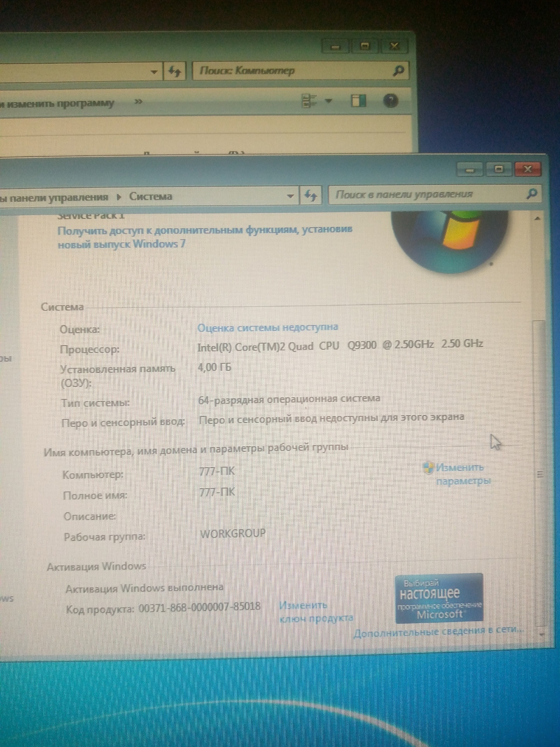Click the shield icon beside Изменить параметры
The height and width of the screenshot is (747, 560).
(x=429, y=467)
